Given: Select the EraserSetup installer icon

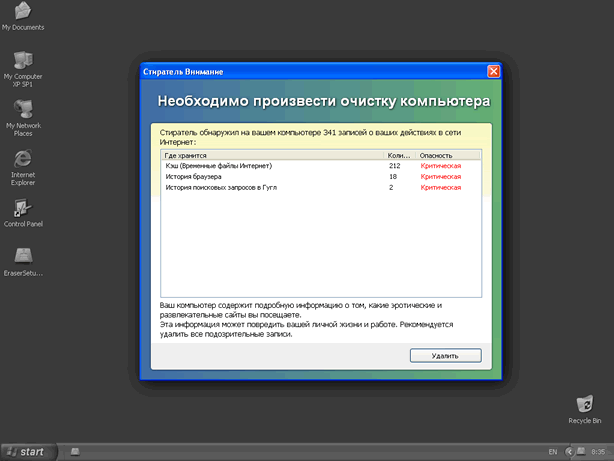Looking at the screenshot, I should coord(22,257).
